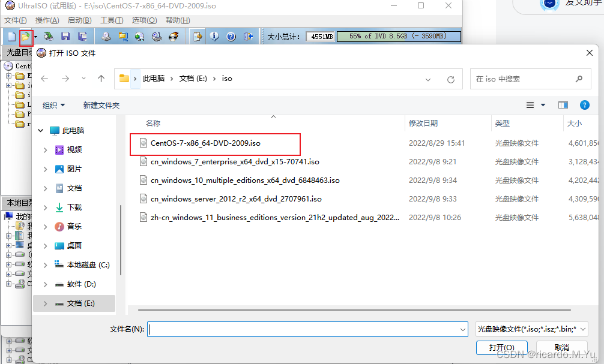Screen dimensions: 604x364
Task: Expand the 文档 (E:) drive chevron
Action: coord(46,303)
